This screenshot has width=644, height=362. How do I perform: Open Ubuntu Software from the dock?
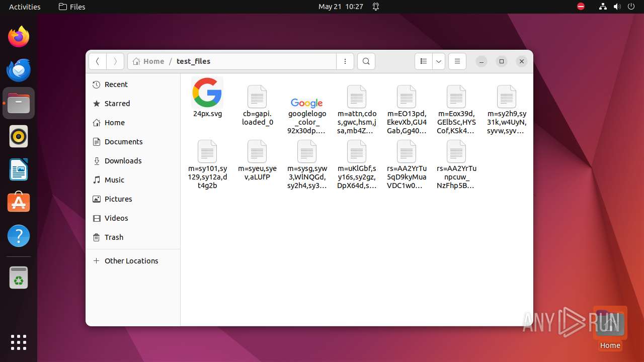(x=19, y=203)
